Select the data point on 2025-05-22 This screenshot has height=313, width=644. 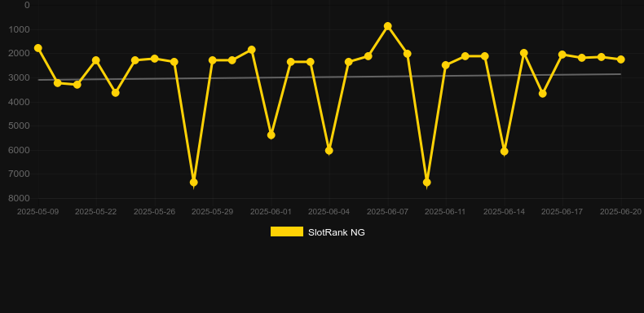coord(96,60)
